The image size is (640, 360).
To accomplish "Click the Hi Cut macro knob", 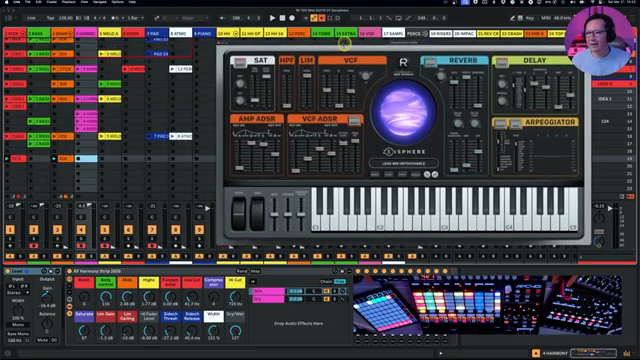I will pos(235,296).
